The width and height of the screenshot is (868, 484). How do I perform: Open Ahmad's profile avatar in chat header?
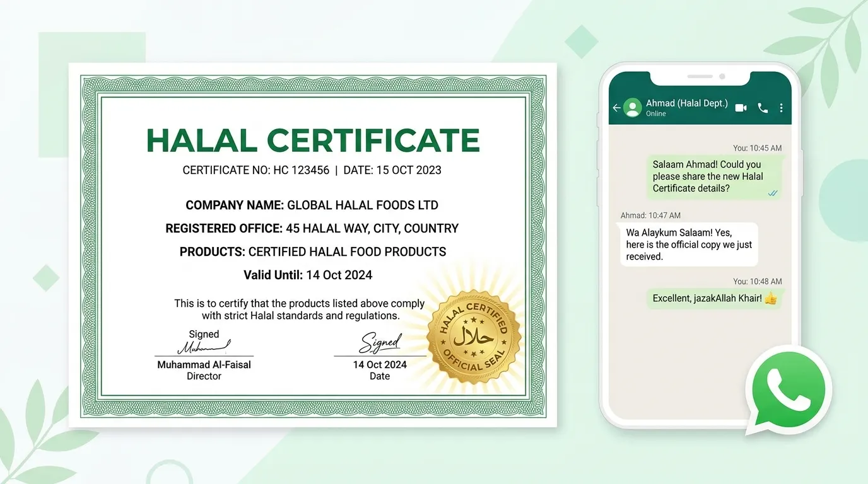click(633, 108)
